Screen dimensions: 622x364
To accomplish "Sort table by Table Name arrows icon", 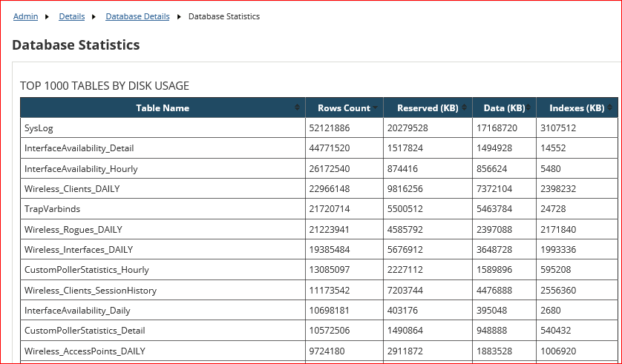I will click(297, 107).
